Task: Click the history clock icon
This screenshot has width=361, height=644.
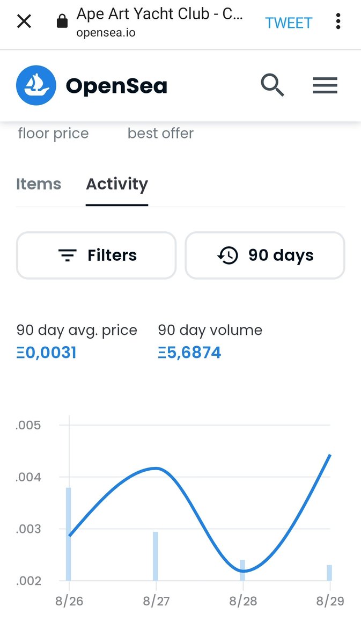Action: (227, 255)
